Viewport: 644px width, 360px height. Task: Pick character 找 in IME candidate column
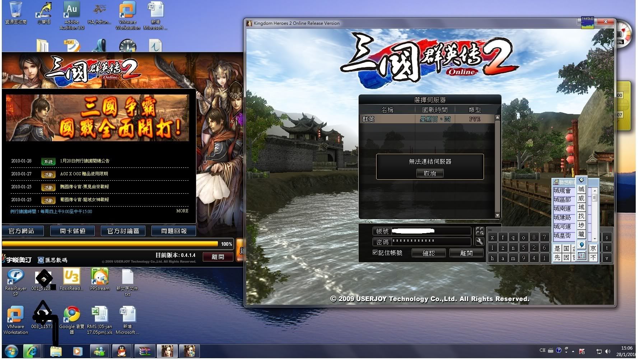pos(582,216)
